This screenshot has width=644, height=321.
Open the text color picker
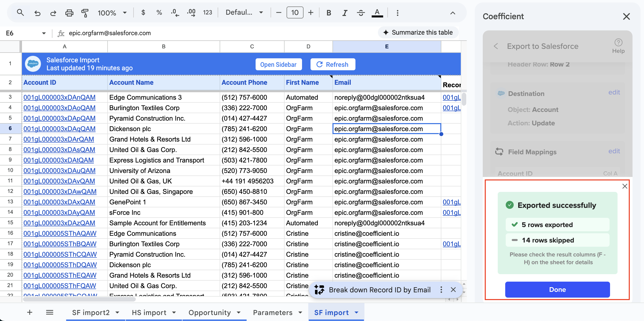[x=377, y=12]
